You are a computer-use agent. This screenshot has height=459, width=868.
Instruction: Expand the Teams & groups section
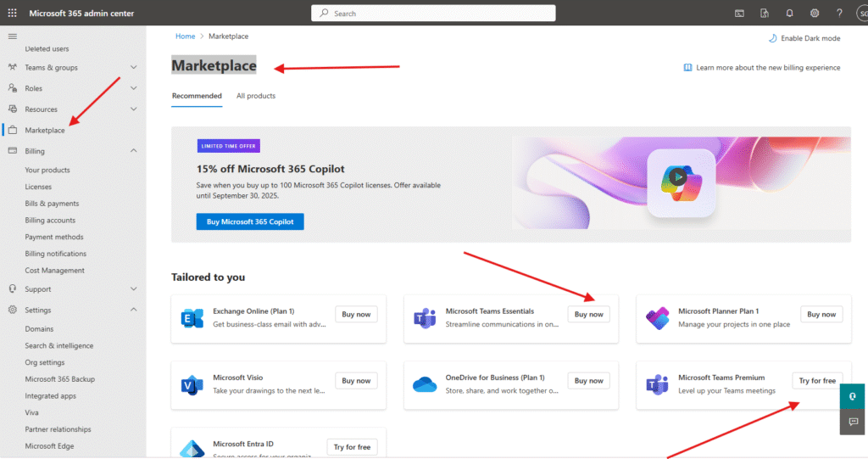click(x=133, y=68)
